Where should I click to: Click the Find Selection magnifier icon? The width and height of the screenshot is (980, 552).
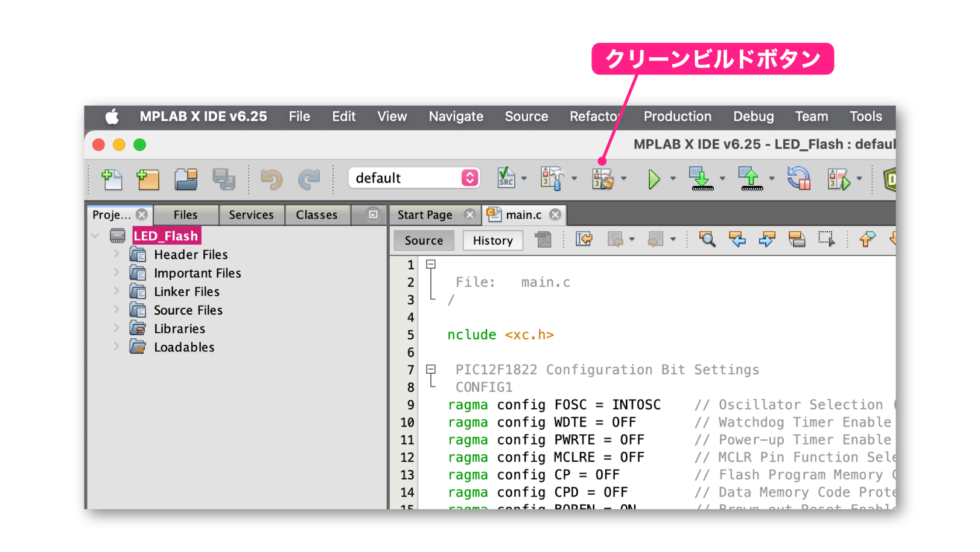click(x=707, y=239)
